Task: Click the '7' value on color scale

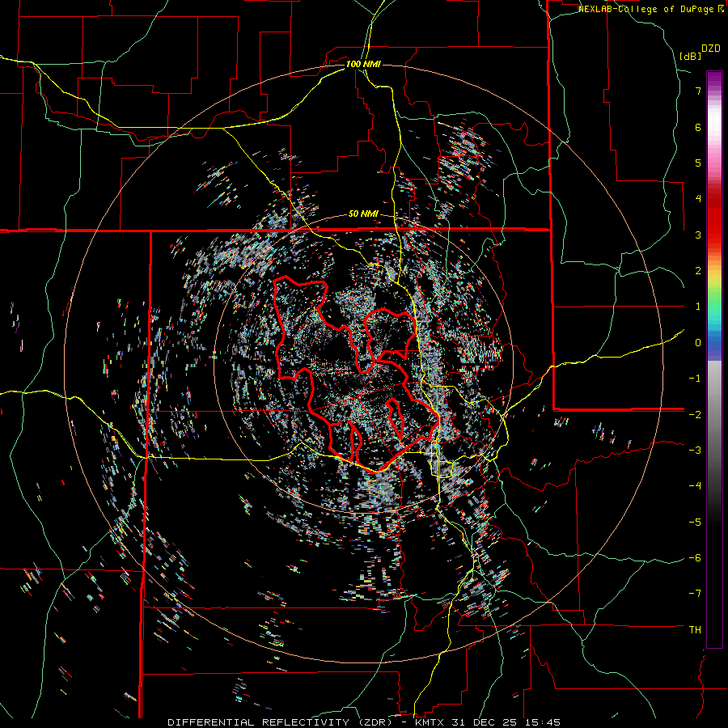Action: coord(698,91)
